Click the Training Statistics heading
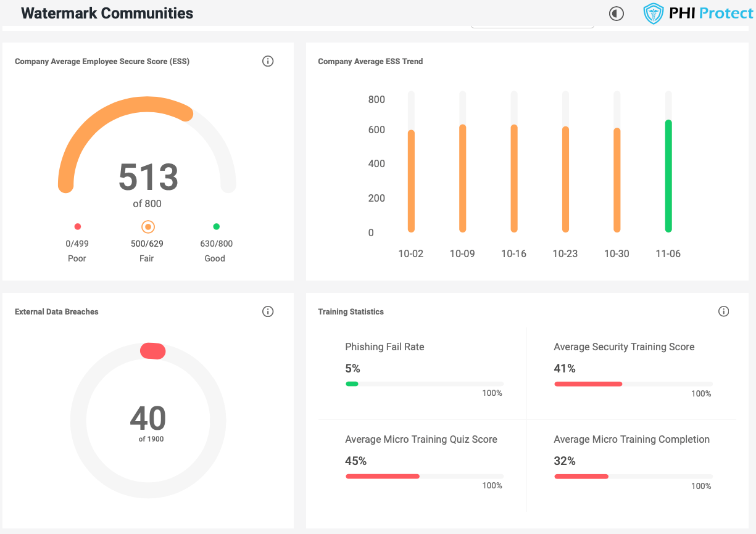Screen dimensions: 756x534 (x=351, y=311)
